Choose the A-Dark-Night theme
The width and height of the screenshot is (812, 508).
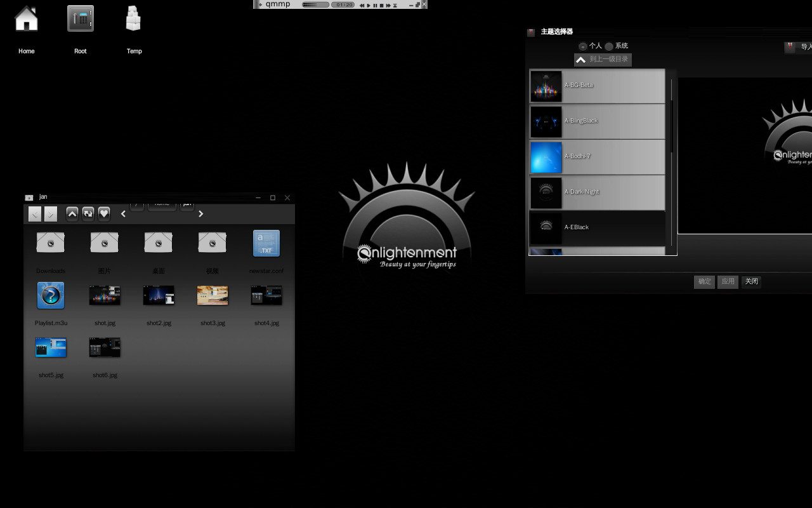pyautogui.click(x=597, y=192)
